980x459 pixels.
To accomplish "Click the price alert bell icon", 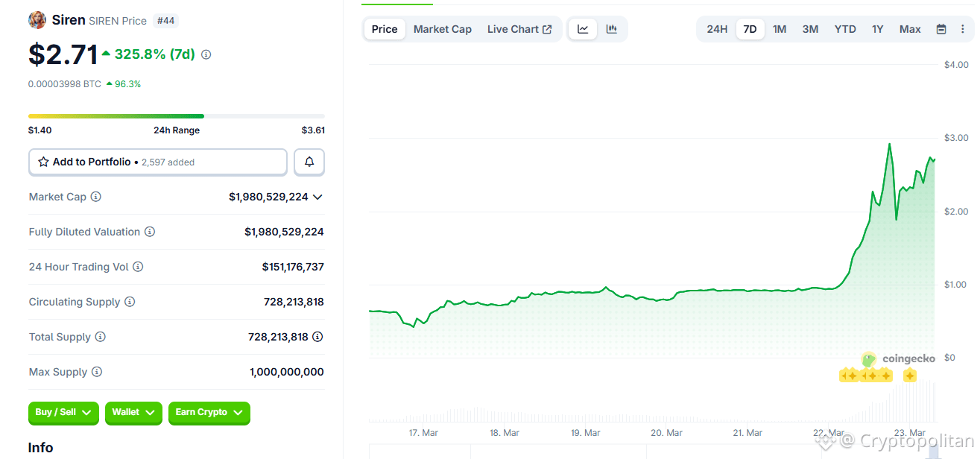I will (309, 162).
